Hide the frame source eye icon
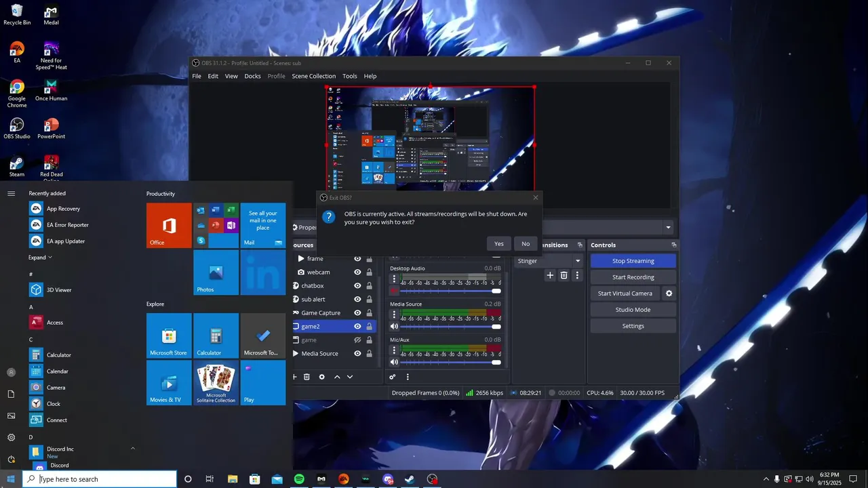 tap(357, 259)
